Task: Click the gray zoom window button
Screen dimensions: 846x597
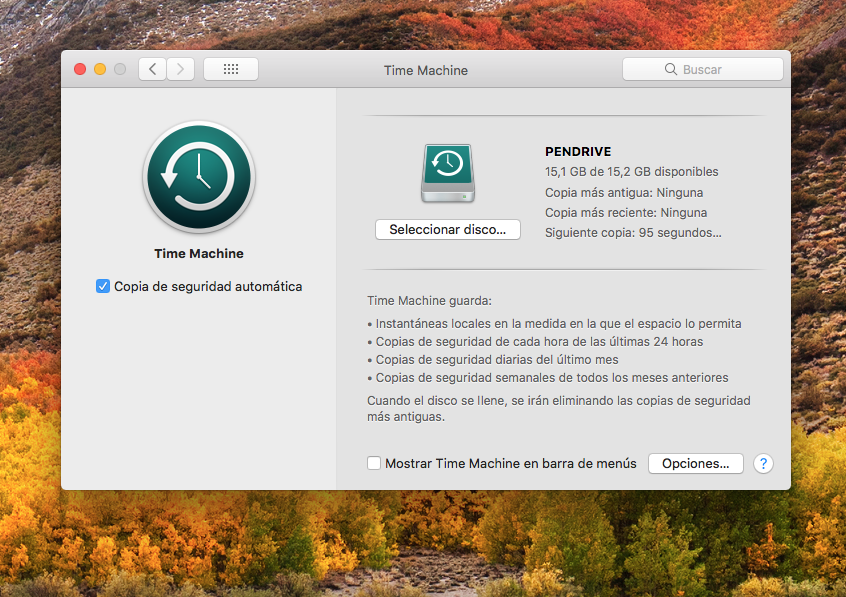Action: (x=120, y=69)
